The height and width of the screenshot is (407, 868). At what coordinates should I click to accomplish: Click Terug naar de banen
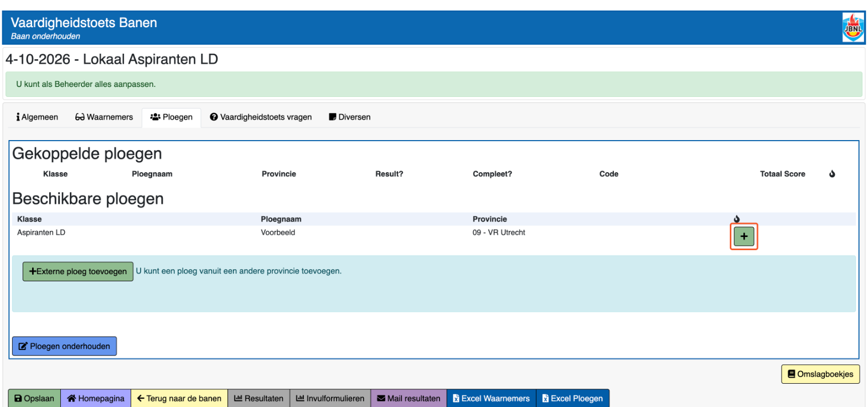pyautogui.click(x=179, y=398)
